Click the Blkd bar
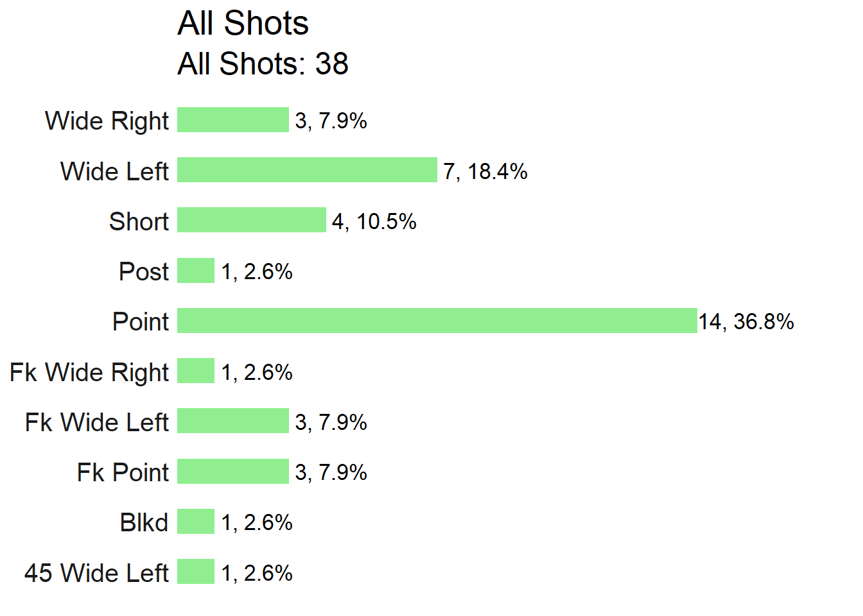 pyautogui.click(x=196, y=521)
